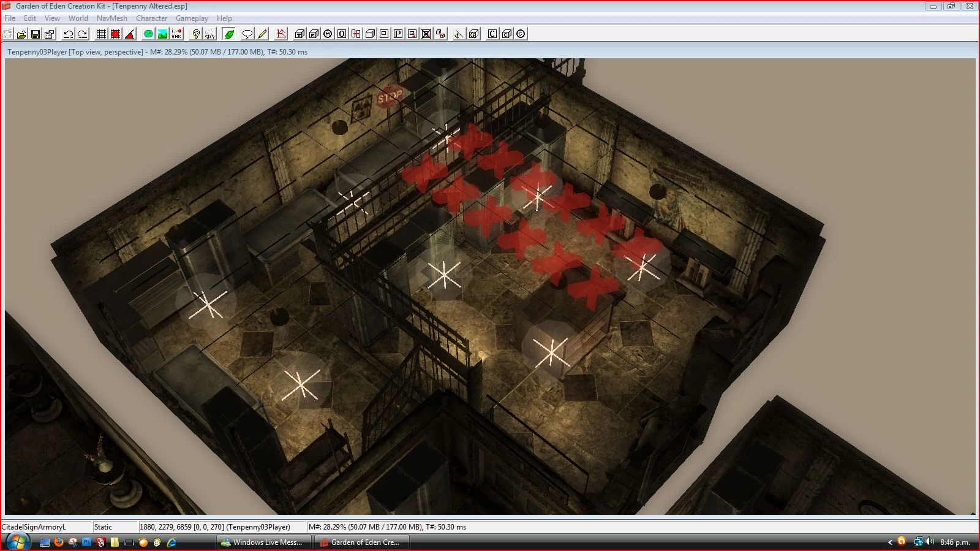The image size is (980, 551).
Task: Toggle the red triangle angle snap
Action: point(129,34)
